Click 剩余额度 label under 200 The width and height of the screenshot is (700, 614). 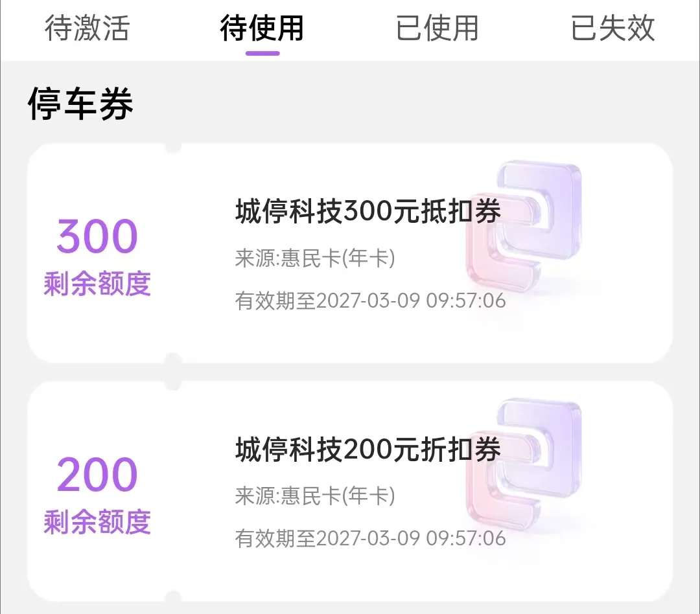click(97, 521)
